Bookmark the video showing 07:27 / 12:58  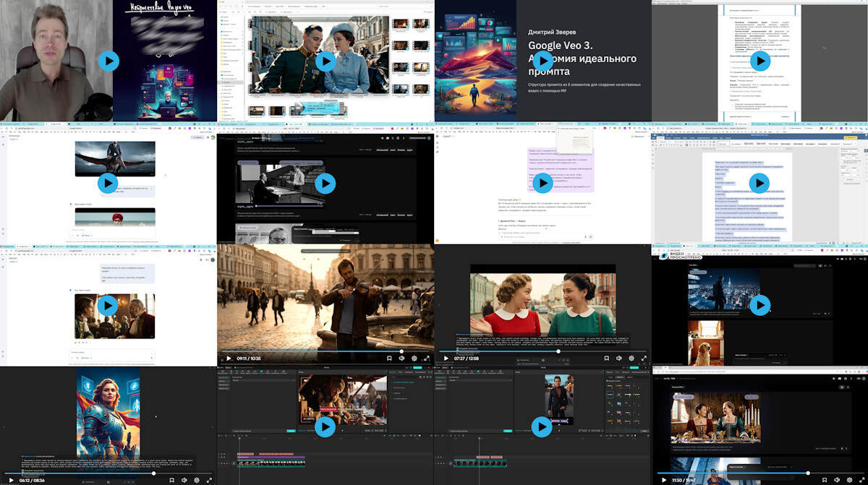[x=605, y=359]
